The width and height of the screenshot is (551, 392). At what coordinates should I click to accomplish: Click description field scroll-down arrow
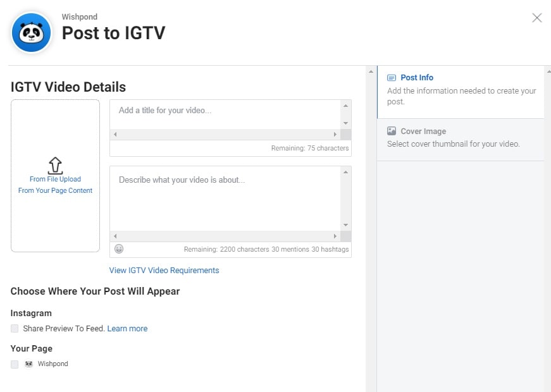coord(345,225)
